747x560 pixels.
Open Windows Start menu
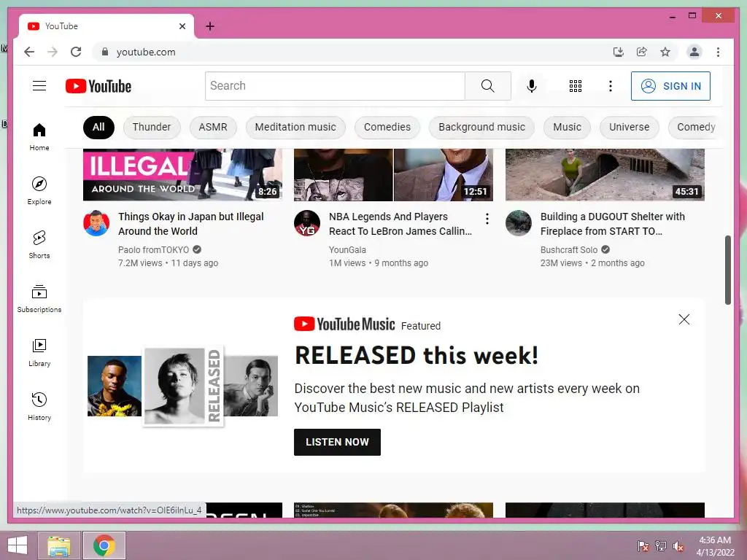point(18,545)
